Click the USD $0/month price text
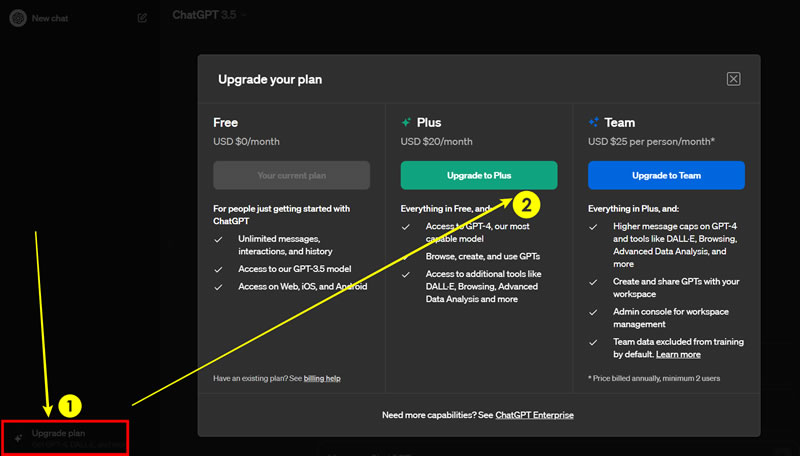Screen dimensions: 800x456 [x=246, y=142]
